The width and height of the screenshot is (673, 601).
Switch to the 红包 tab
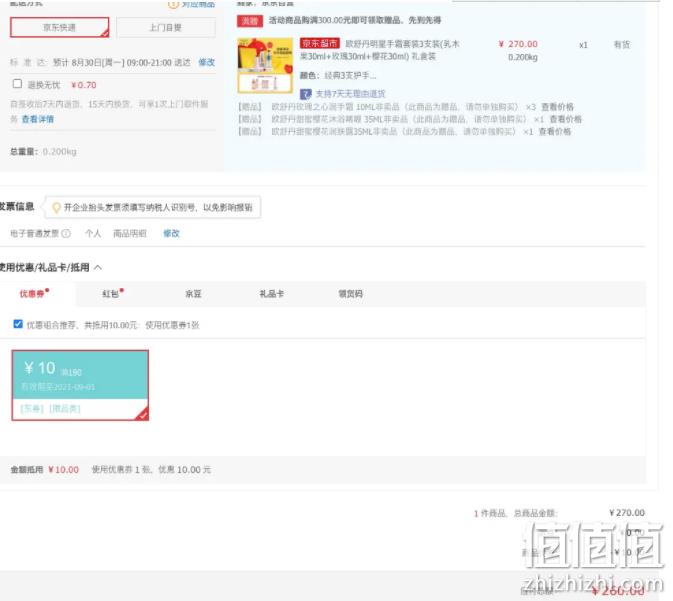[x=112, y=294]
